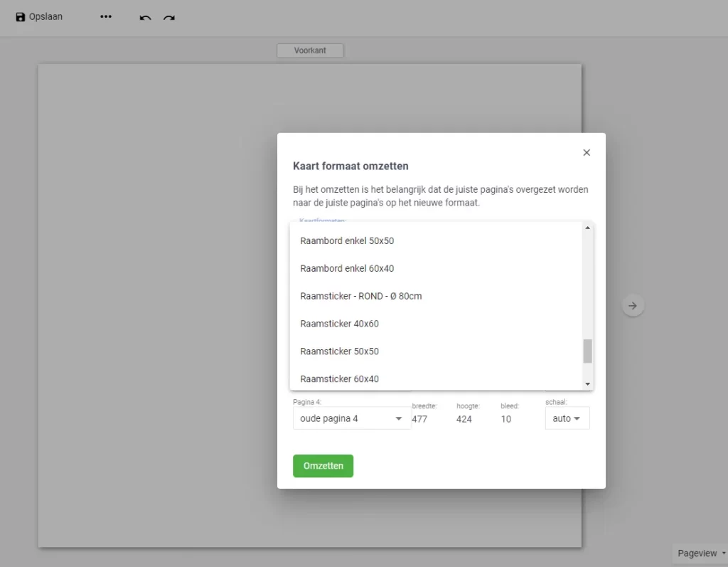
Task: Choose Raamsticker - ROND - Ø 80cm
Action: click(x=361, y=296)
